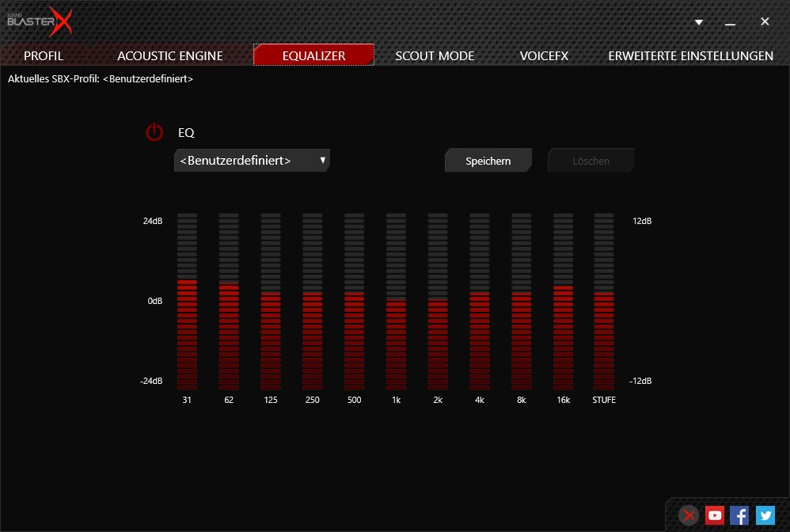Click the Löschen button
The width and height of the screenshot is (790, 532).
coord(591,161)
